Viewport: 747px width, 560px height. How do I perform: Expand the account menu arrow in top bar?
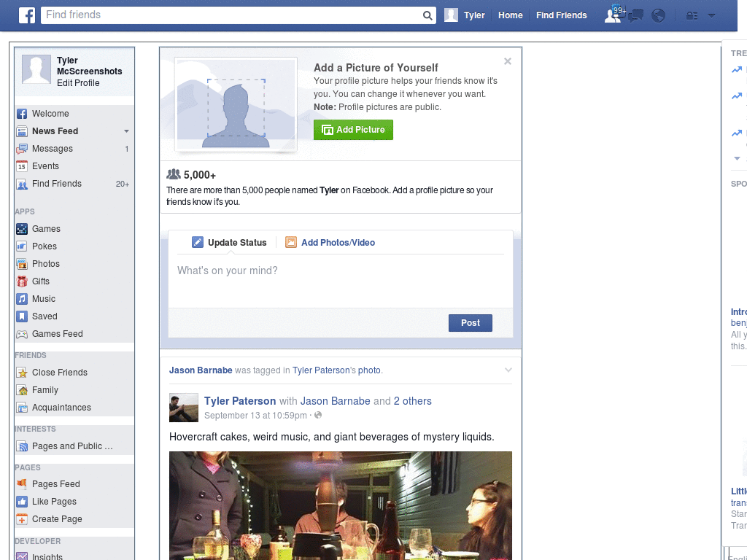pyautogui.click(x=711, y=15)
